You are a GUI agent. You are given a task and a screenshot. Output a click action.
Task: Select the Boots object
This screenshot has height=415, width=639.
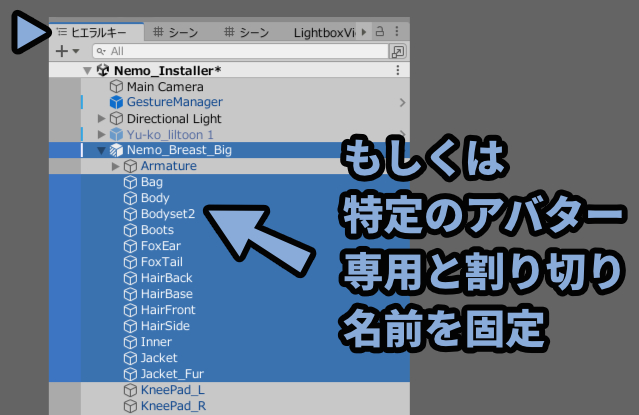(x=157, y=230)
